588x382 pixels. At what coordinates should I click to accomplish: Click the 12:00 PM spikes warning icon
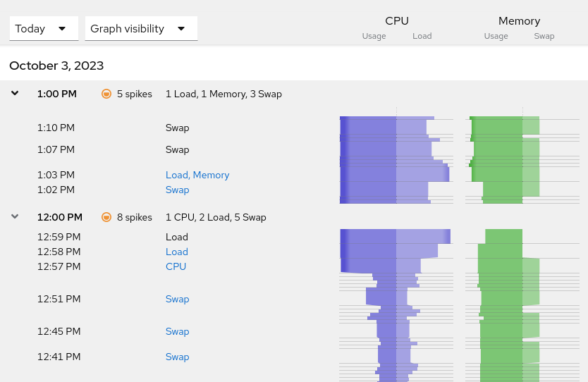tap(106, 217)
